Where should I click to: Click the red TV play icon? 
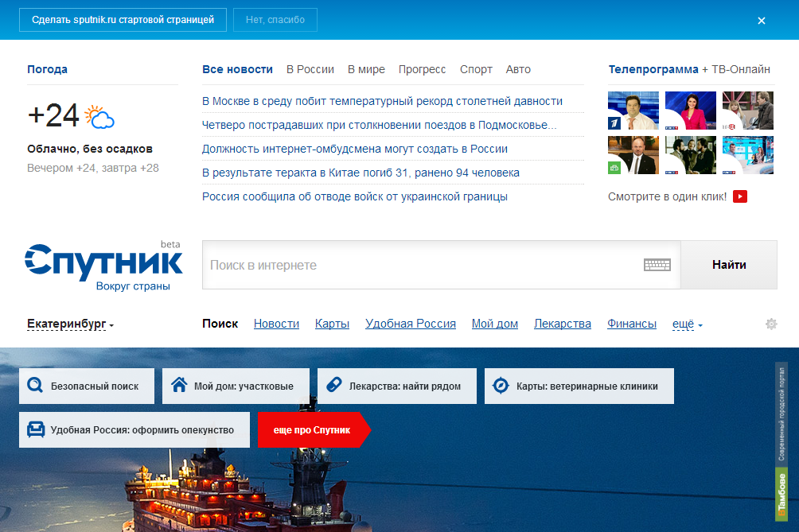tap(739, 196)
